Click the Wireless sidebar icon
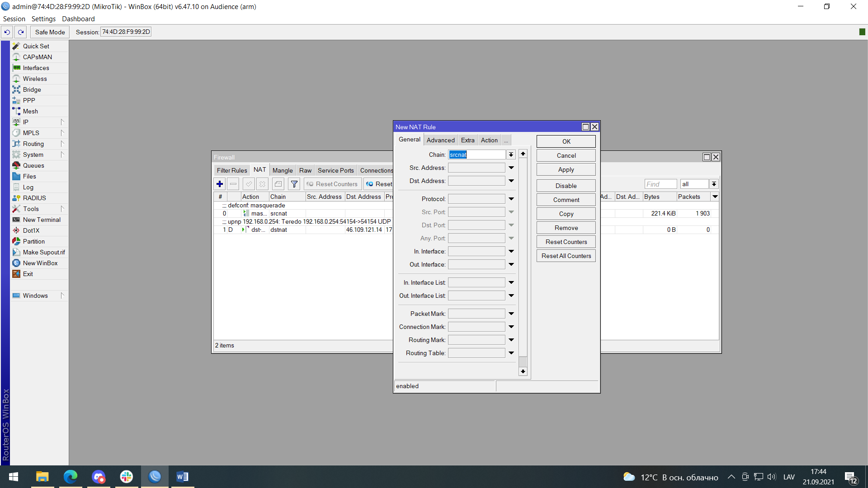Screen dimensions: 868x488 coord(34,79)
